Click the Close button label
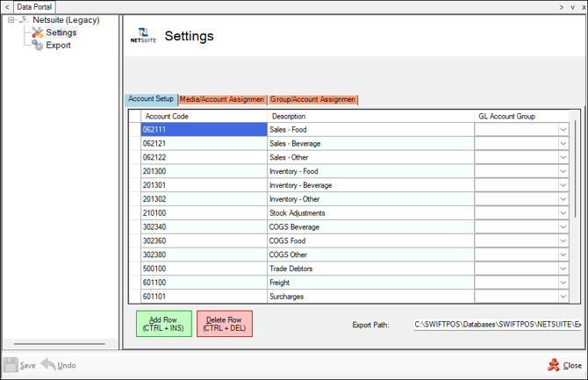The image size is (588, 380). tap(572, 365)
